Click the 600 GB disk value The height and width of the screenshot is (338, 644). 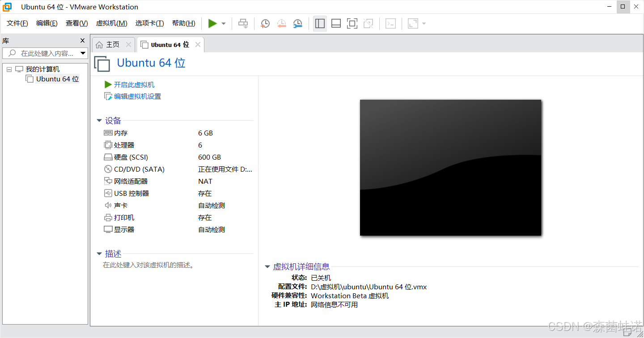click(x=210, y=157)
